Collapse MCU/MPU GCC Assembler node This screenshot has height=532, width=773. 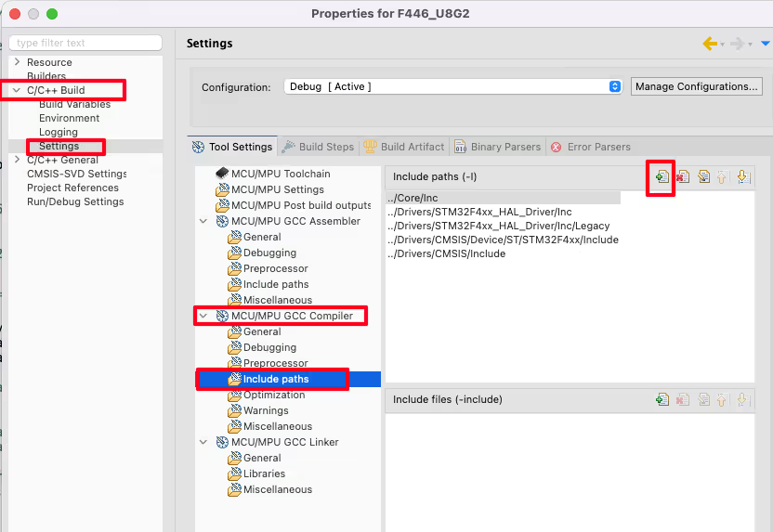(x=203, y=221)
